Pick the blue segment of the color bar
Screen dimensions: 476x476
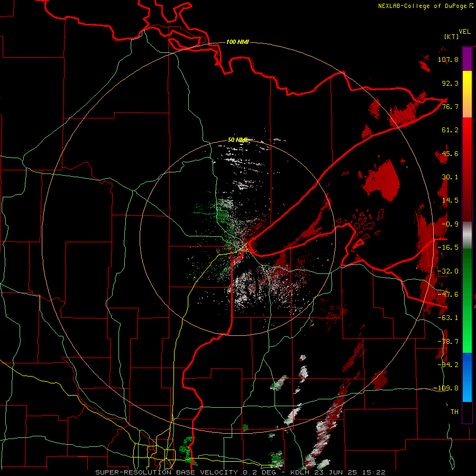click(x=467, y=377)
